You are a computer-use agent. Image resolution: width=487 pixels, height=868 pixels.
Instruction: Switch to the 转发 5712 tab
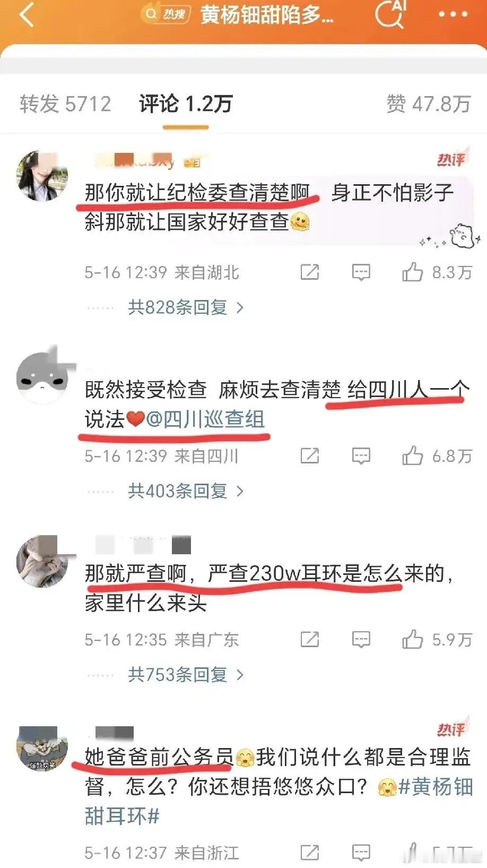point(66,104)
